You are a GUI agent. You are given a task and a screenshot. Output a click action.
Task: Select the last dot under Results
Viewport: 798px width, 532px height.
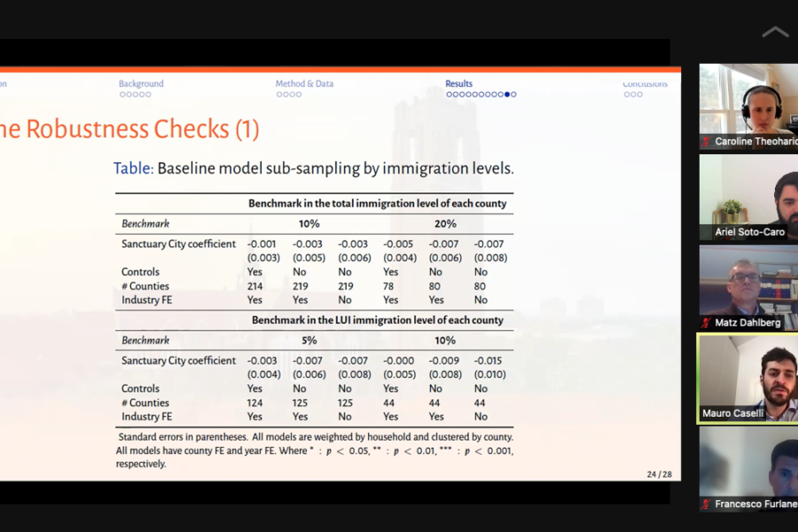pos(513,94)
